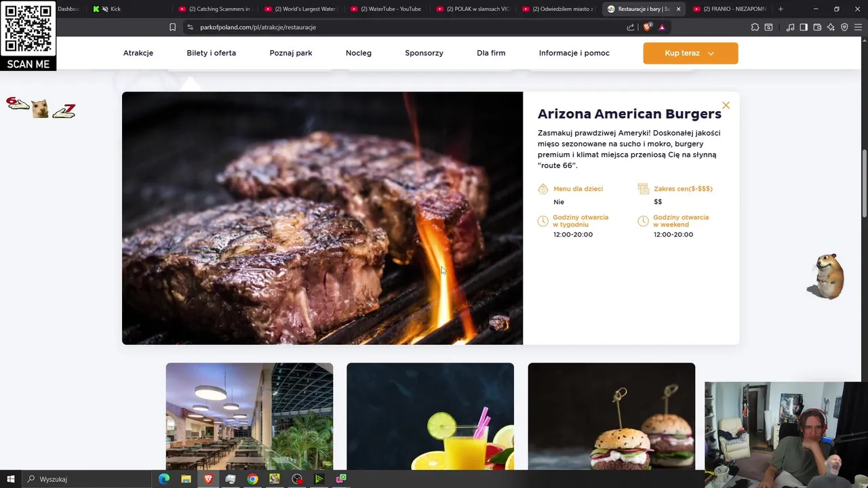Open the Windows Start menu
868x488 pixels.
[10, 479]
